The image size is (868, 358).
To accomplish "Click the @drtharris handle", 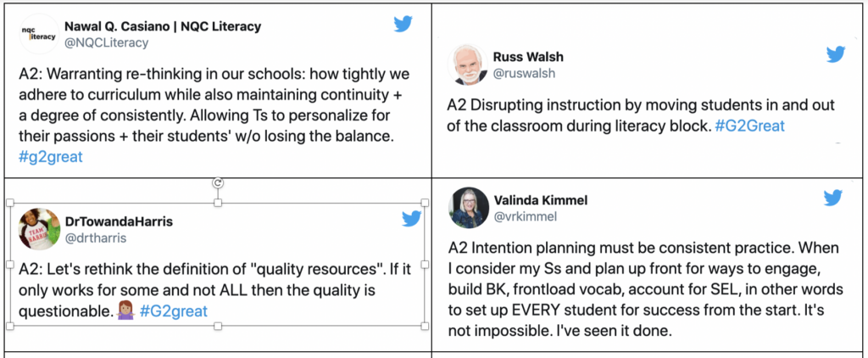I will pos(97,238).
